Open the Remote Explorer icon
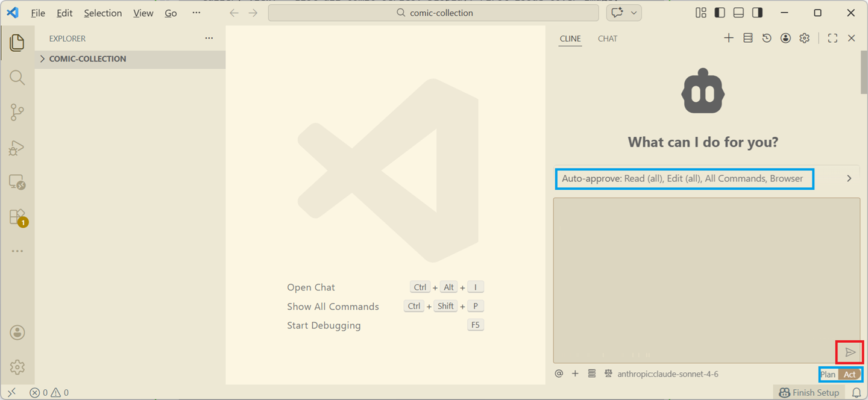 pos(17,182)
